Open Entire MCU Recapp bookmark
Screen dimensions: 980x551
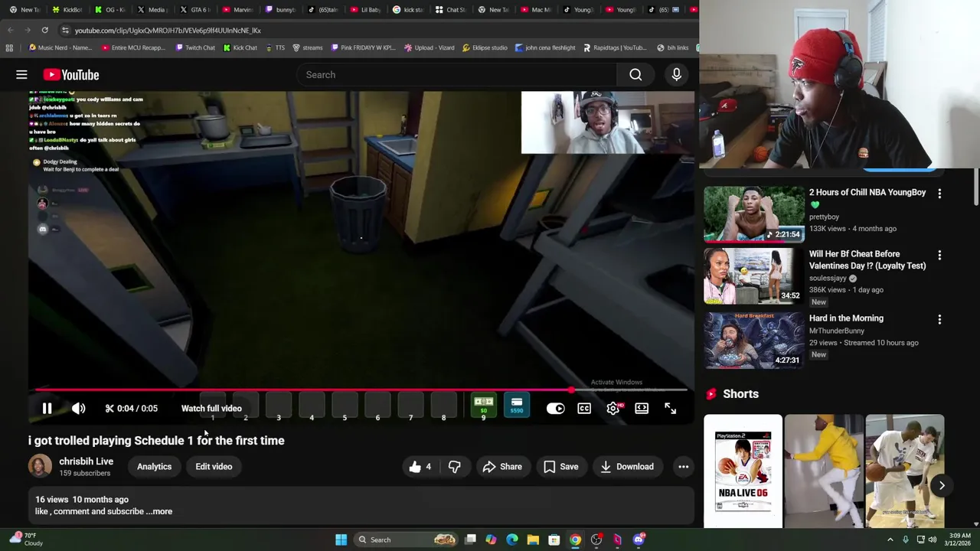click(x=132, y=47)
